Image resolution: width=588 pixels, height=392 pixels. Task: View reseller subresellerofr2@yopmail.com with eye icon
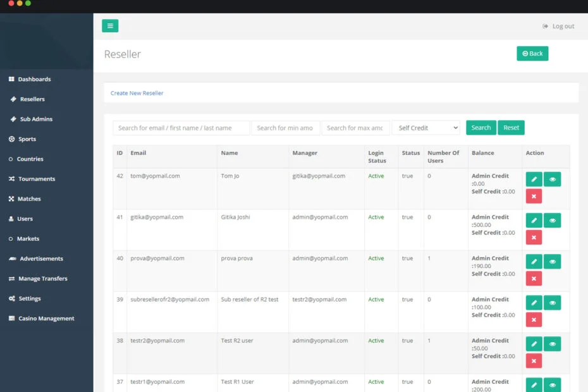pyautogui.click(x=552, y=303)
